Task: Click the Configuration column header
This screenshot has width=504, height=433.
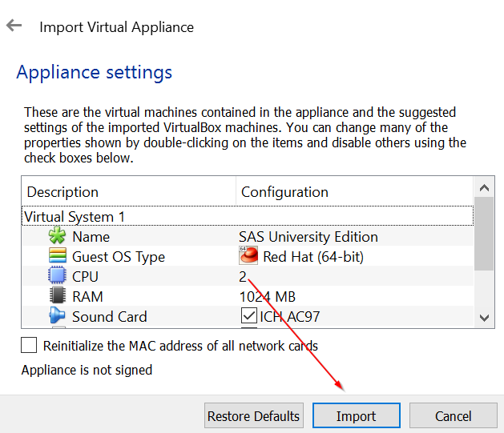Action: click(x=284, y=192)
